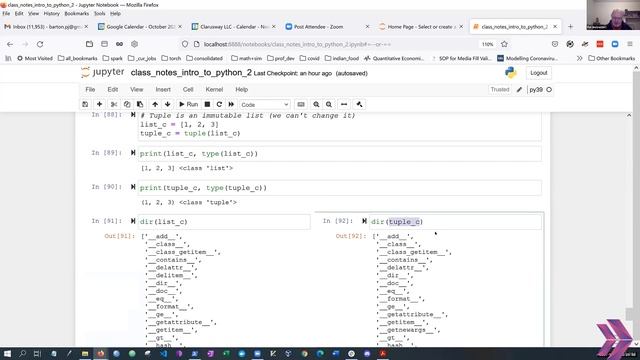Open Jupyter Edit menu

[x=113, y=89]
